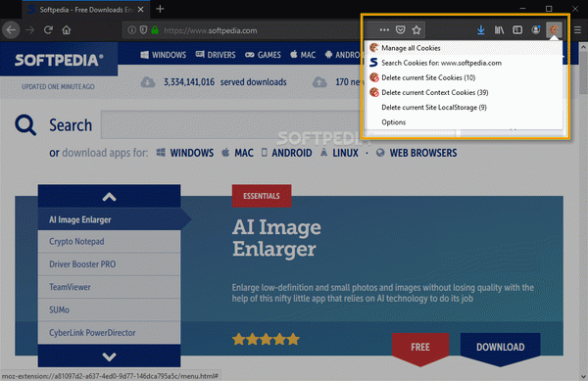588x381 pixels.
Task: Open the MAC category in top navigation
Action: point(303,55)
